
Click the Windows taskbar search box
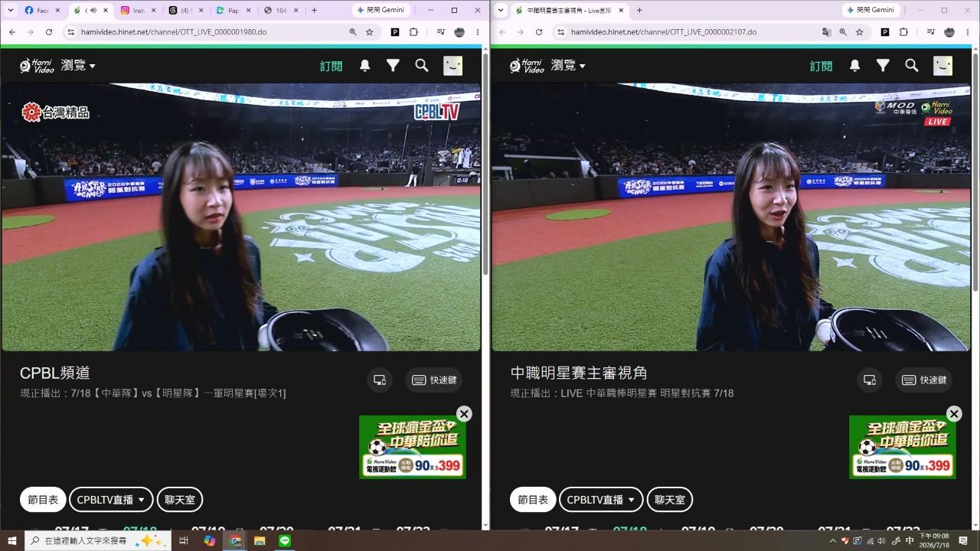click(99, 541)
